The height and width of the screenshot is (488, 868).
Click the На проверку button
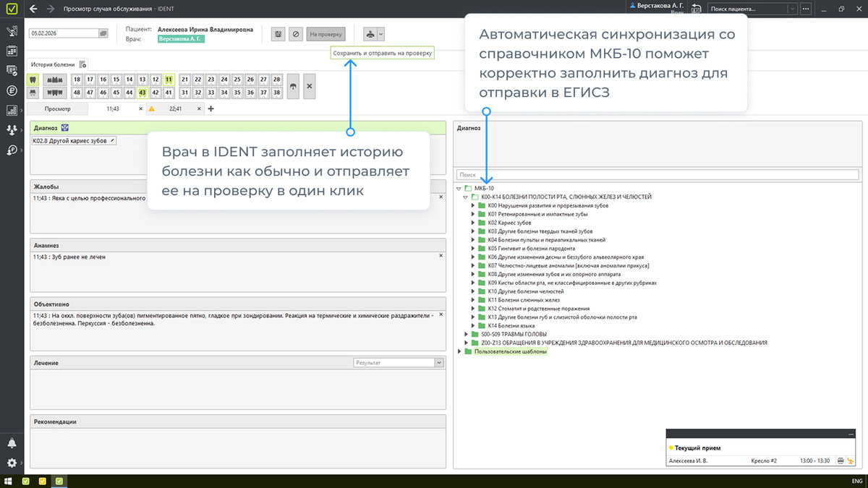(x=325, y=34)
